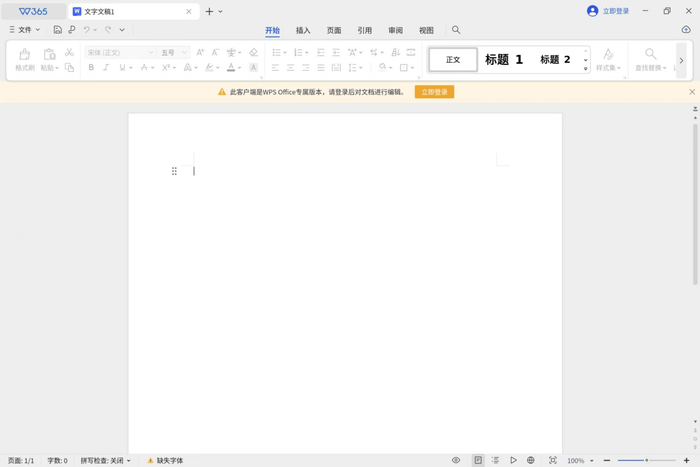Image resolution: width=700 pixels, height=467 pixels.
Task: Click the save icon in quick access bar
Action: [58, 30]
